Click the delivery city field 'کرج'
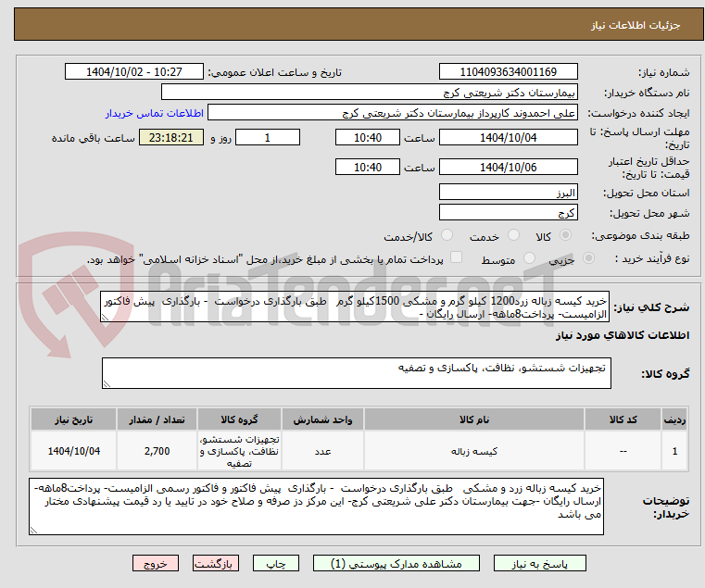Image resolution: width=705 pixels, height=588 pixels. coord(508,212)
